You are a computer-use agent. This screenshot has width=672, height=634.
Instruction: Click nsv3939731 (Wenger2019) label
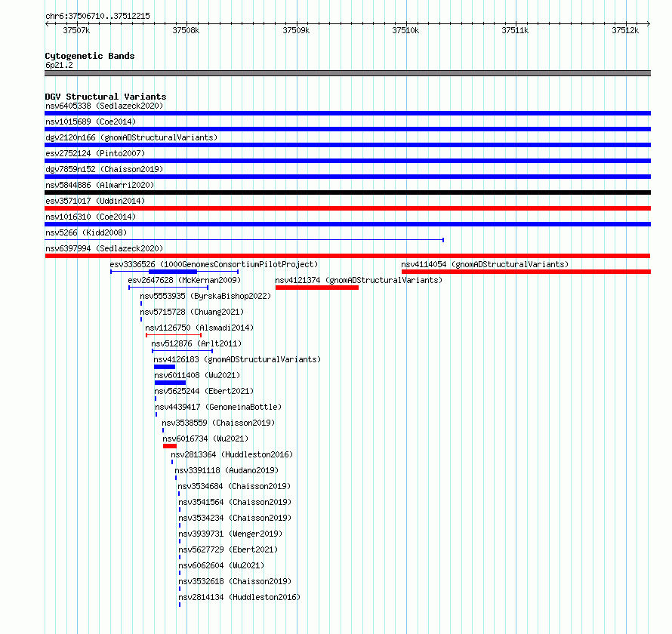tap(230, 534)
